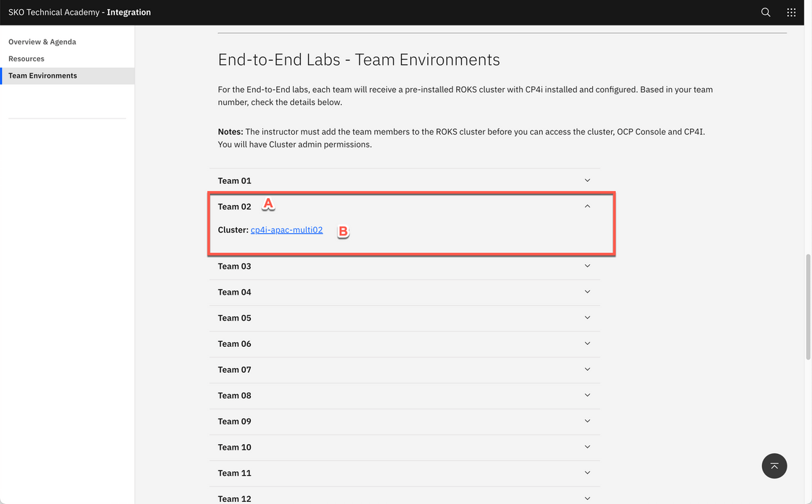
Task: Click the back-to-top arrow button
Action: 774,466
